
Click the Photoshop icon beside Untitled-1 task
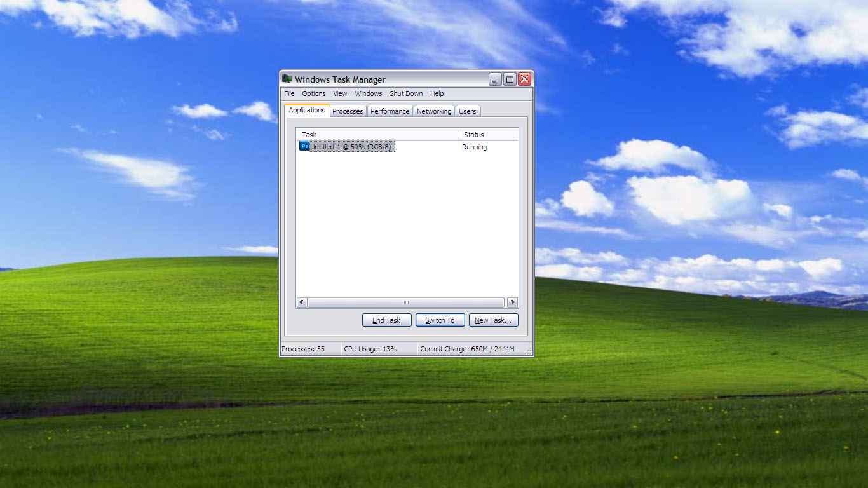click(x=304, y=146)
